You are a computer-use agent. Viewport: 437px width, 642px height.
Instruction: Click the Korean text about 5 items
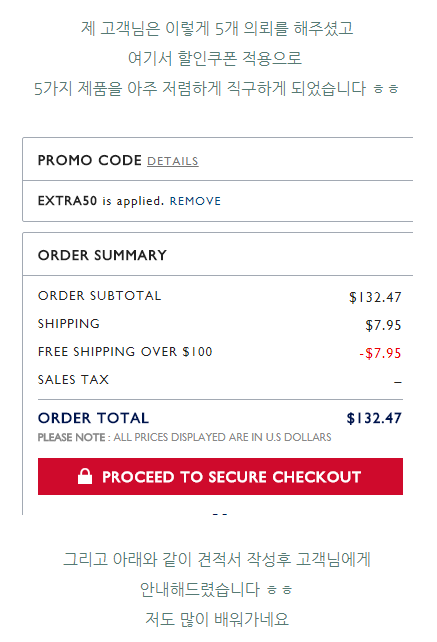[217, 28]
